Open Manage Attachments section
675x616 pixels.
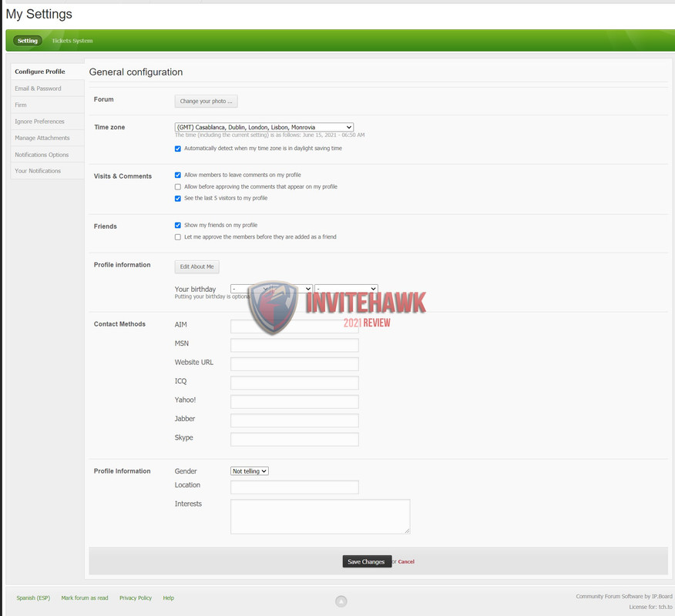(47, 138)
